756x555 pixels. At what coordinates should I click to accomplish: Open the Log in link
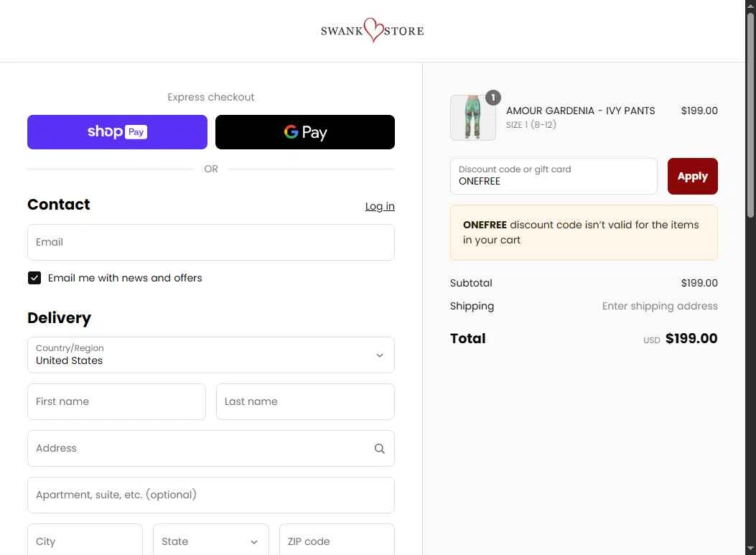(380, 206)
